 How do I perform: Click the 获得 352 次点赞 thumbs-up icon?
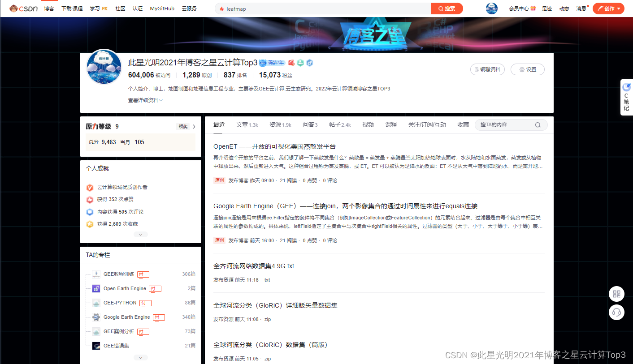90,199
